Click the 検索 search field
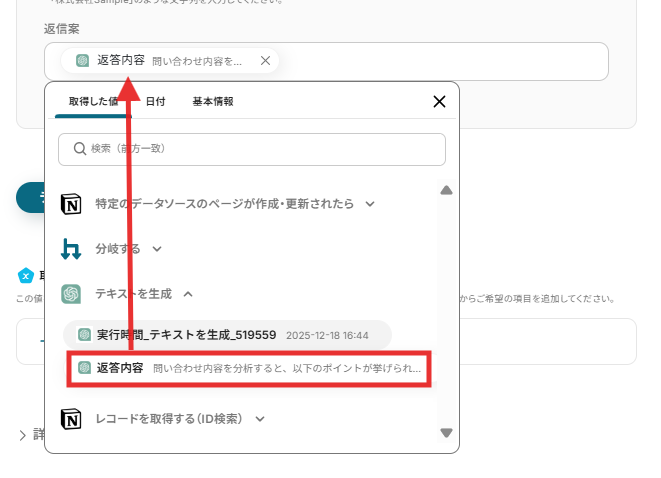The width and height of the screenshot is (661, 478). point(252,149)
